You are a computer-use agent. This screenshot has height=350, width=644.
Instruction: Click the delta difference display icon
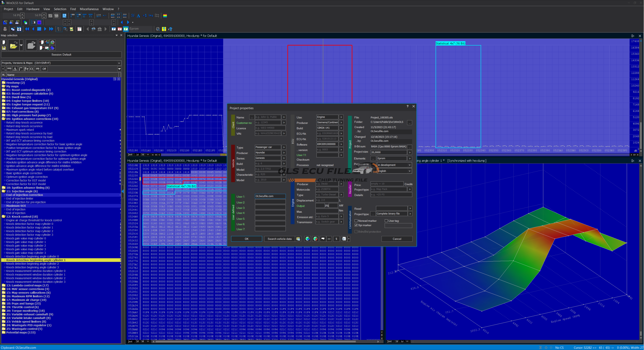(x=138, y=16)
